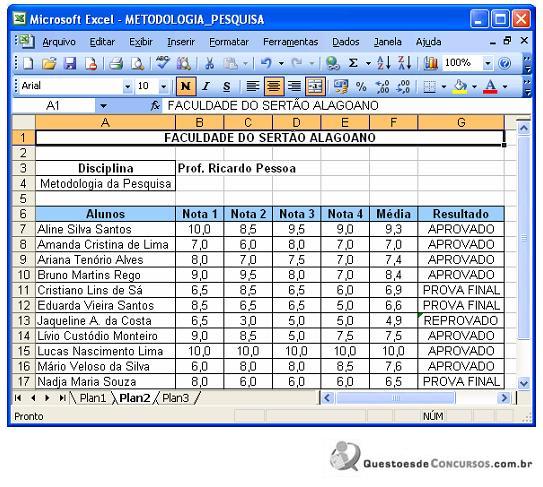
Task: Open the borders dropdown arrow
Action: (444, 86)
